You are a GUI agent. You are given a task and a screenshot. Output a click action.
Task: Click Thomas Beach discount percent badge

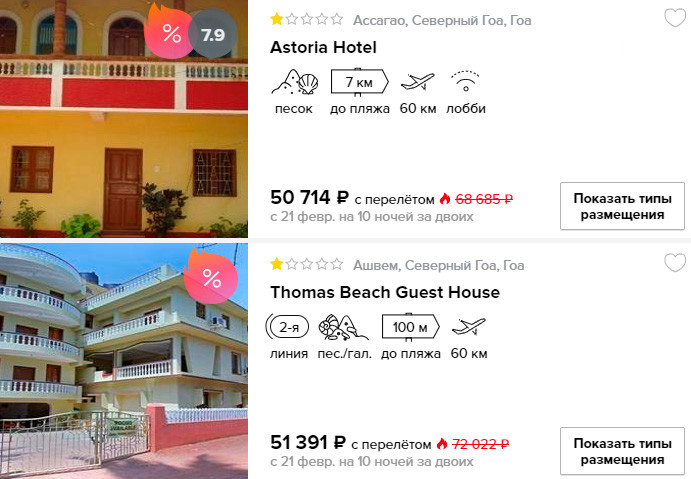click(x=211, y=277)
